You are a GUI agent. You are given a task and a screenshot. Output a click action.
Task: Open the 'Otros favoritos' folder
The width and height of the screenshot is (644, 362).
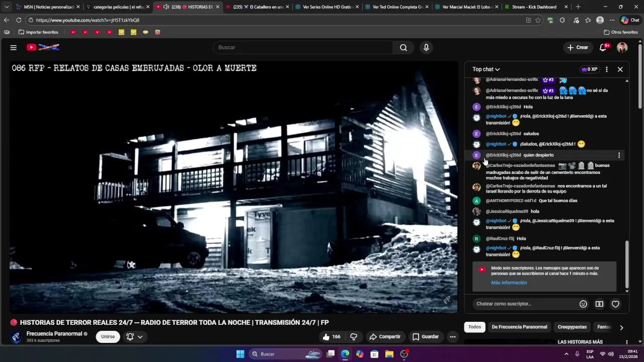621,32
